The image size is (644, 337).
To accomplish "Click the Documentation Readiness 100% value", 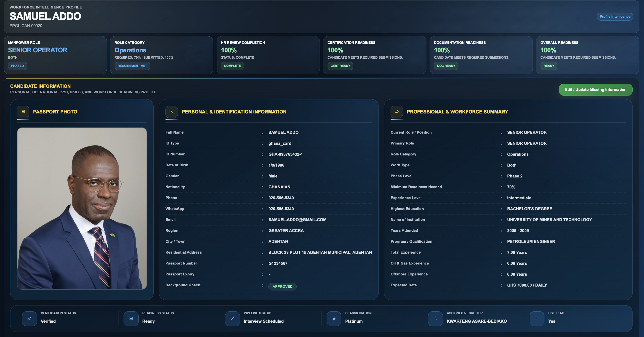I will [x=442, y=50].
